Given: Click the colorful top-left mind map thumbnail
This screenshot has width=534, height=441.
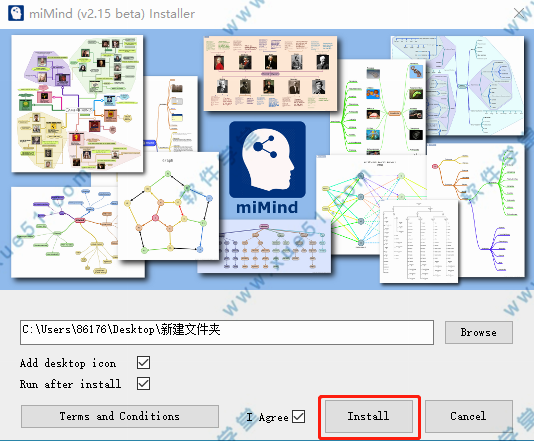Looking at the screenshot, I should [77, 104].
